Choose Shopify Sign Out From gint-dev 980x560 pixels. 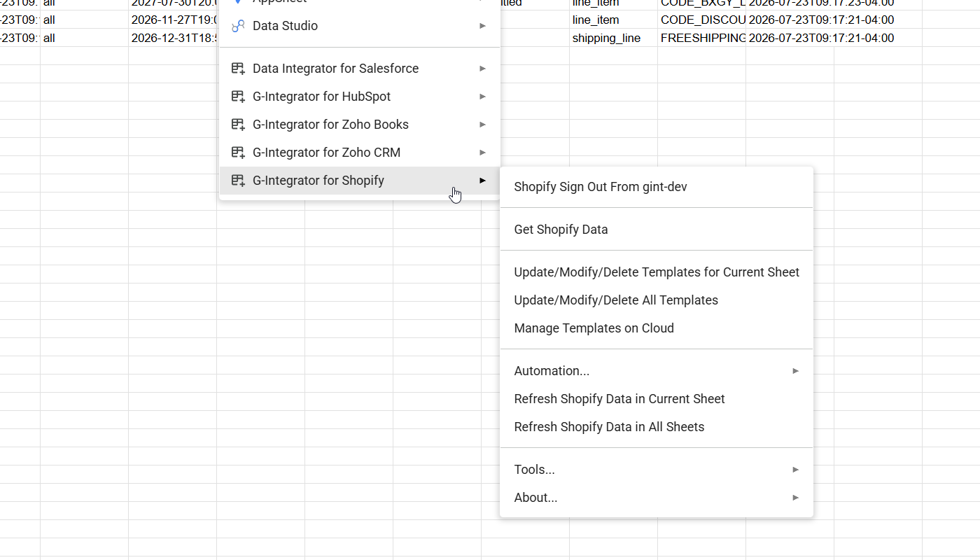pos(657,187)
